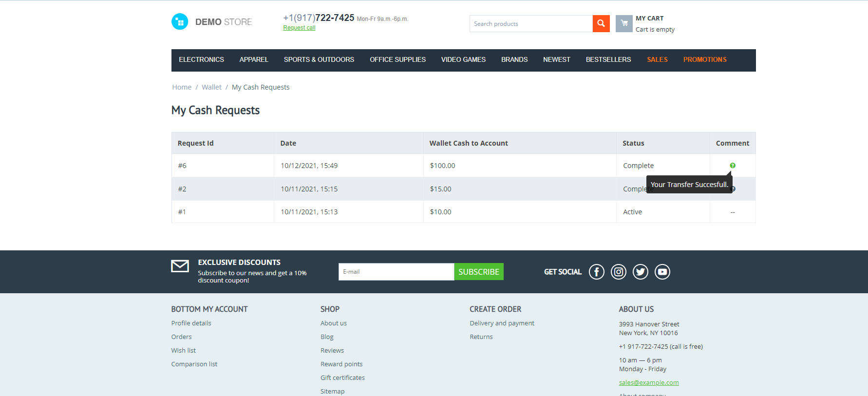The width and height of the screenshot is (868, 396).
Task: Click date 10/12/2021, 15:49
Action: 309,166
